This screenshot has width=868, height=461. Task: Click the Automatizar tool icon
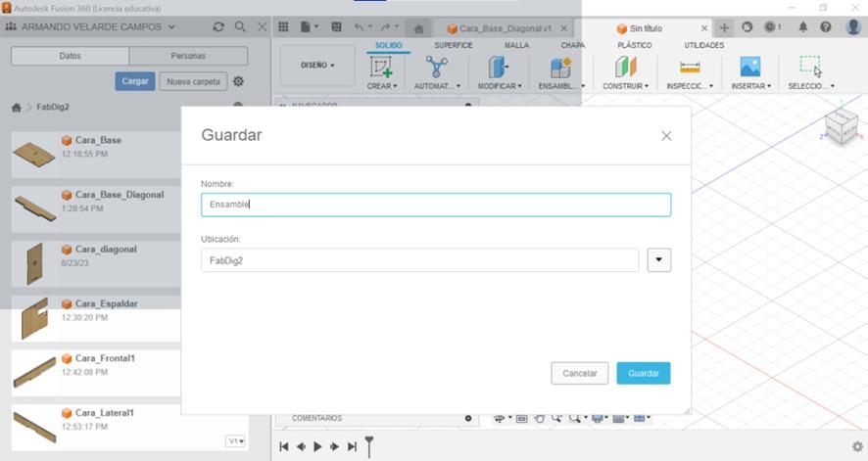click(436, 67)
